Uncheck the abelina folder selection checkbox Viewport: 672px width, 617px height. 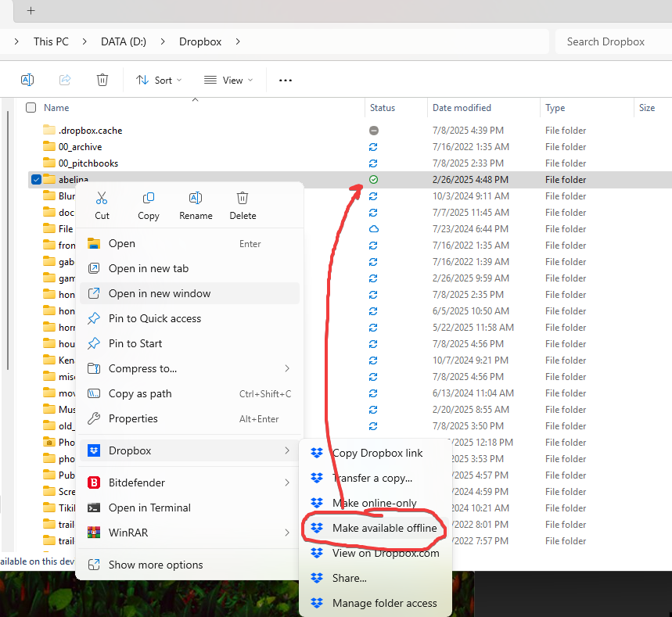pos(36,179)
